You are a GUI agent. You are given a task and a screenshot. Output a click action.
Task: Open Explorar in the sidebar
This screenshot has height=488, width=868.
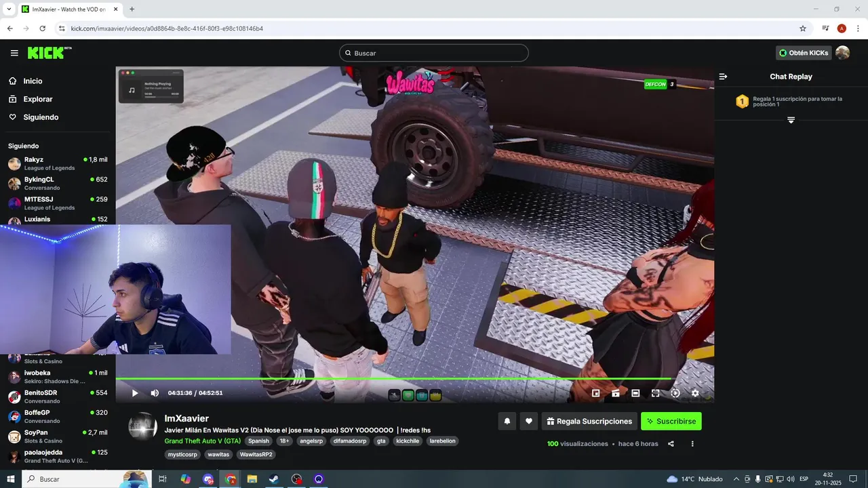[x=38, y=99]
